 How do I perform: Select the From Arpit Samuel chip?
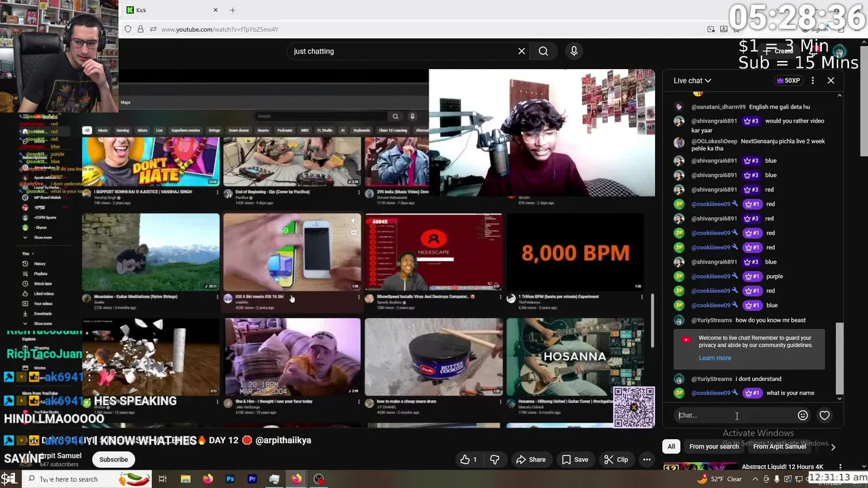point(779,447)
